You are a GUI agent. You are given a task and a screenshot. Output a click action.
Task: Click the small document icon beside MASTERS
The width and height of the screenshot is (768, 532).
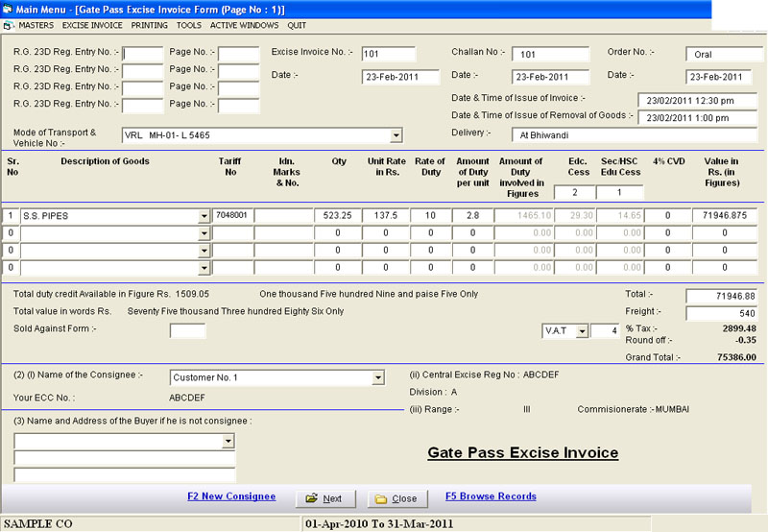point(9,26)
